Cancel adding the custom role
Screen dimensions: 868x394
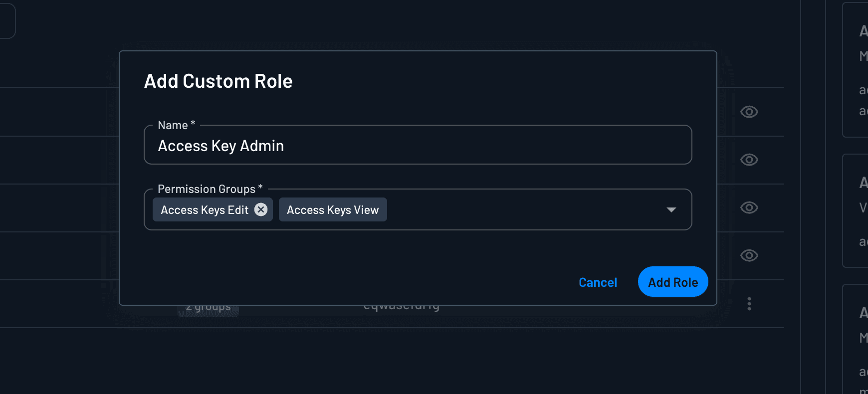[598, 282]
